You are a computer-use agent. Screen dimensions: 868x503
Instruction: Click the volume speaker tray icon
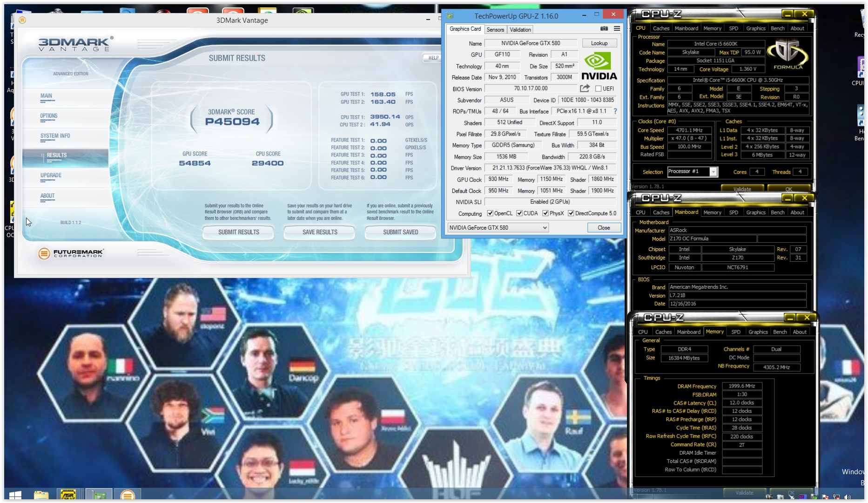[848, 497]
